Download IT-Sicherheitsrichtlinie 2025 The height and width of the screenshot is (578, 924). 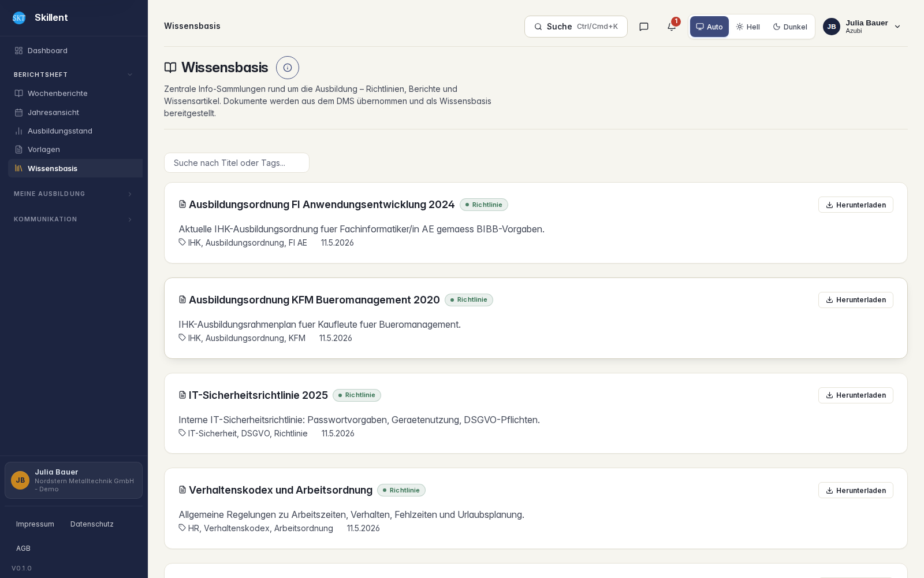coord(856,395)
